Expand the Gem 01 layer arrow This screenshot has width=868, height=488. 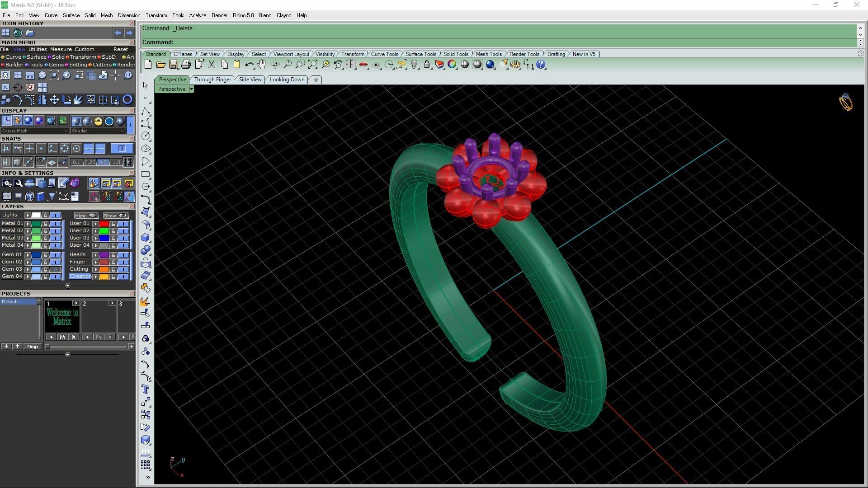(28, 255)
